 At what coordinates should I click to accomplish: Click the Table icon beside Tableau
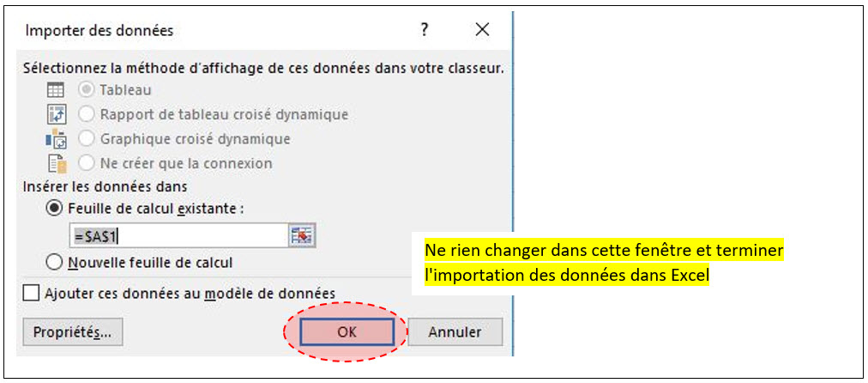[x=55, y=89]
